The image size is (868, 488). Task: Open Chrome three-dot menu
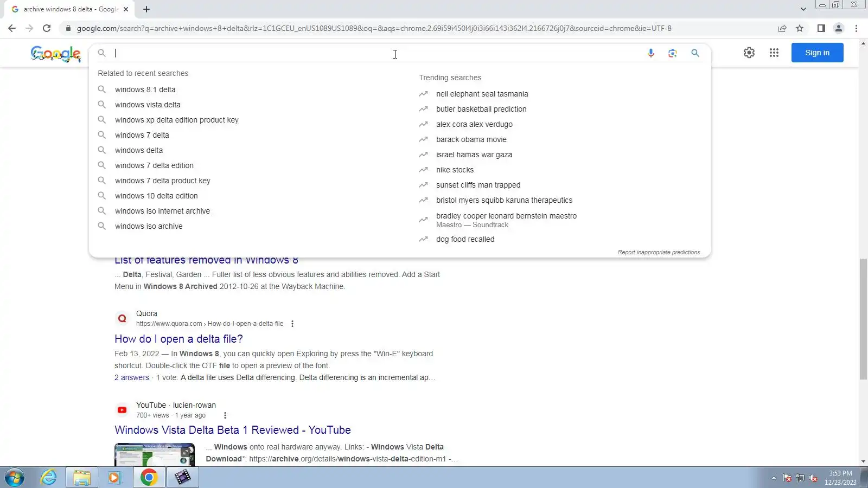pyautogui.click(x=857, y=28)
